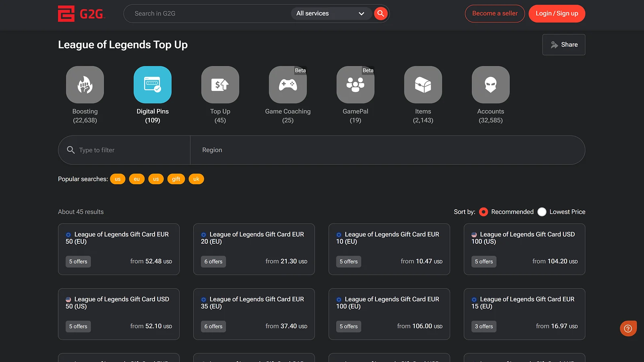Click the red search magnifier icon
Image resolution: width=644 pixels, height=362 pixels.
[x=380, y=13]
